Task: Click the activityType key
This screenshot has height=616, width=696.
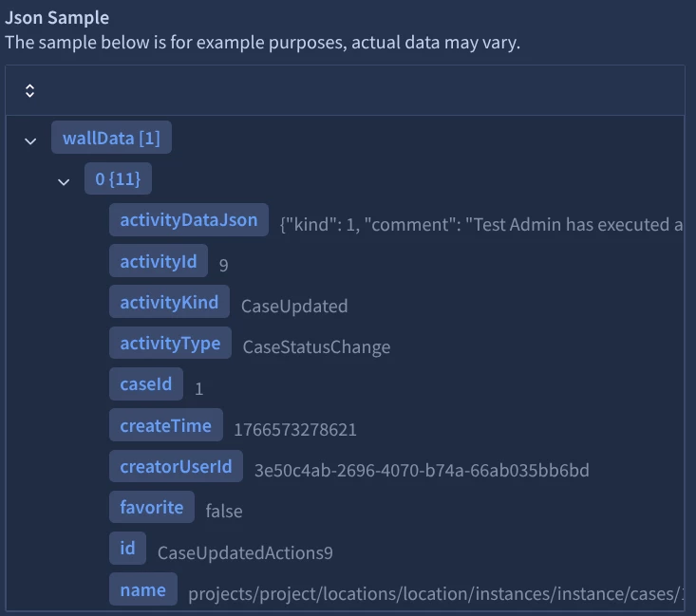Action: 170,344
